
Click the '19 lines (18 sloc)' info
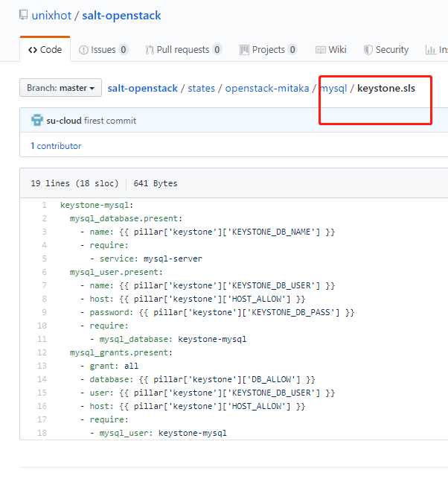click(74, 183)
